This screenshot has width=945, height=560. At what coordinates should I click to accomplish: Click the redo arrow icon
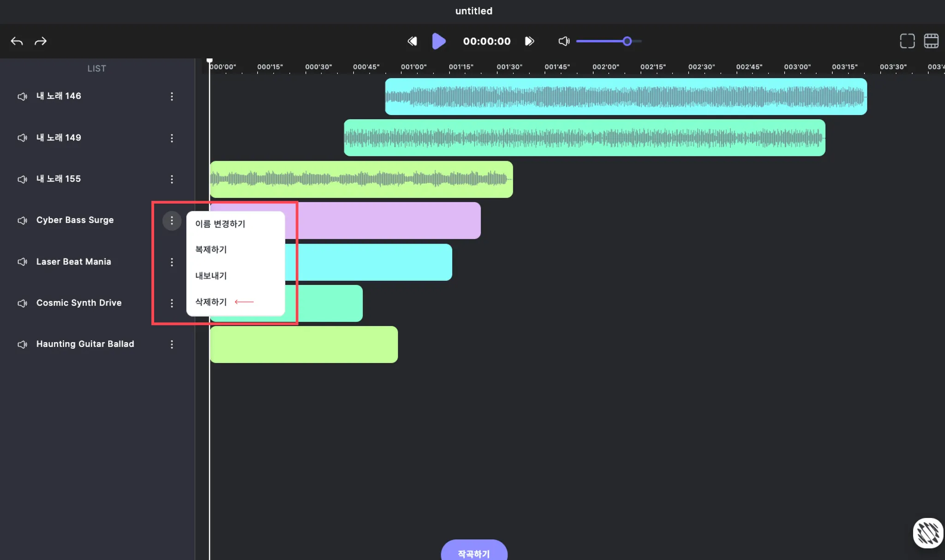click(x=41, y=42)
